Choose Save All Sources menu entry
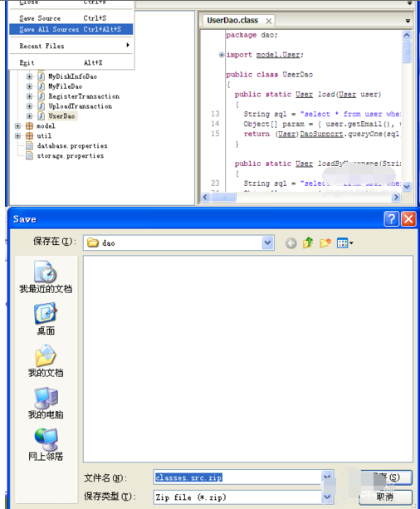Screen dimensions: 420x509 pyautogui.click(x=71, y=29)
